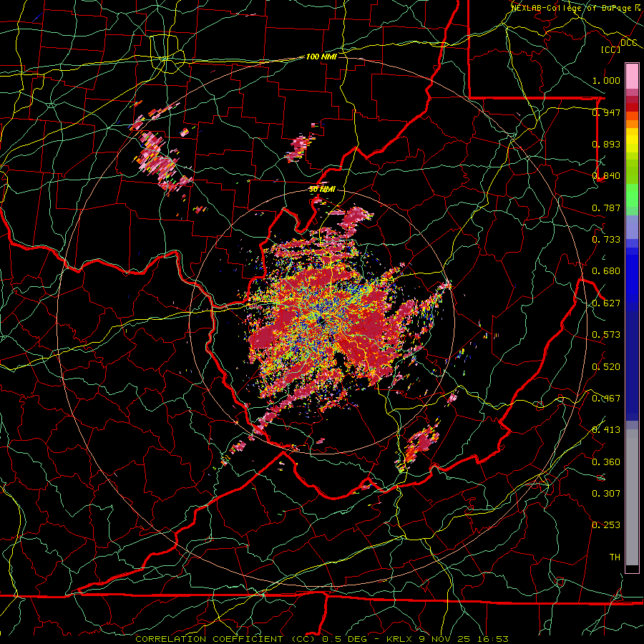Click the pink top segment of color bar

tap(632, 76)
